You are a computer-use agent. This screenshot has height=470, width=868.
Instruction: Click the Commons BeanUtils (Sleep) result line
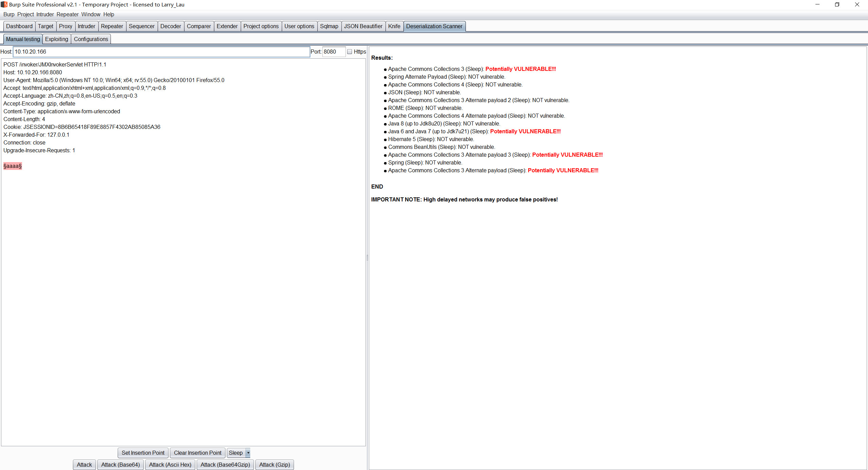[x=442, y=147]
